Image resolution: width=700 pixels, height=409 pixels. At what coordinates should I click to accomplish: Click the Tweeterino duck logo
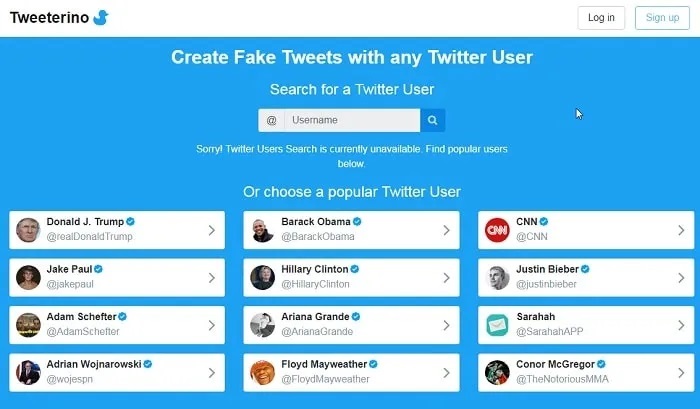point(101,17)
